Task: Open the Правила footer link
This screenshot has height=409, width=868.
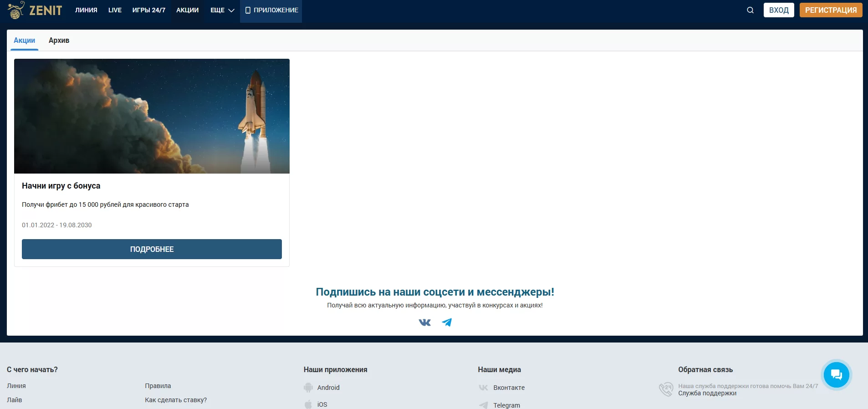Action: (158, 386)
